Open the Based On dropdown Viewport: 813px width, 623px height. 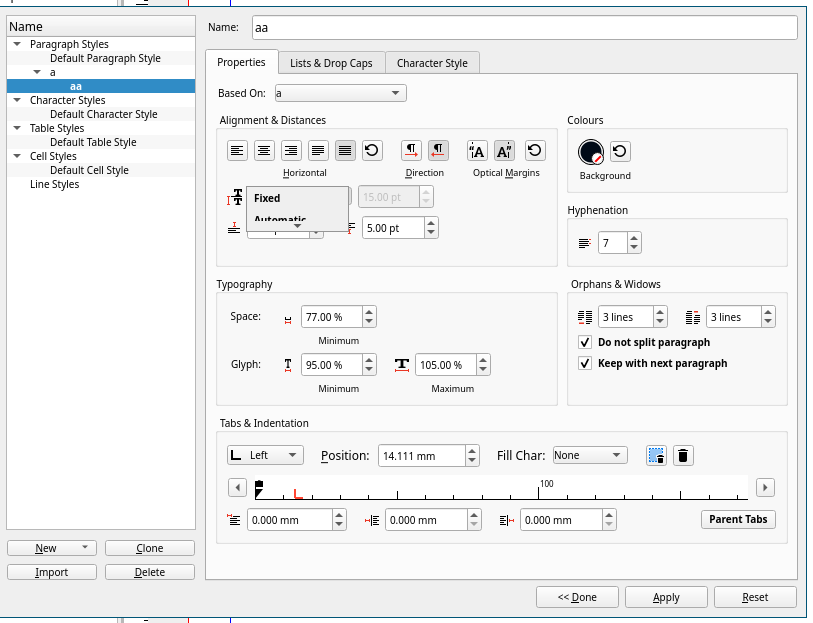tap(340, 93)
